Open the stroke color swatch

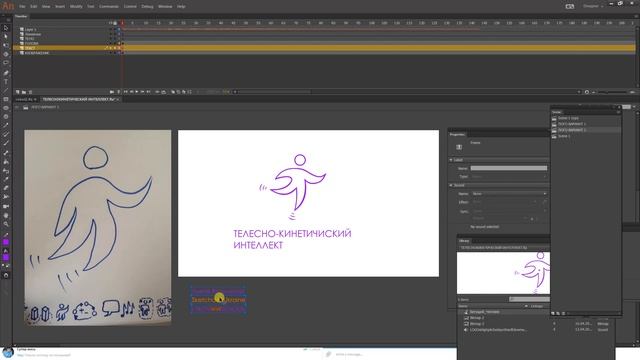tap(6, 242)
